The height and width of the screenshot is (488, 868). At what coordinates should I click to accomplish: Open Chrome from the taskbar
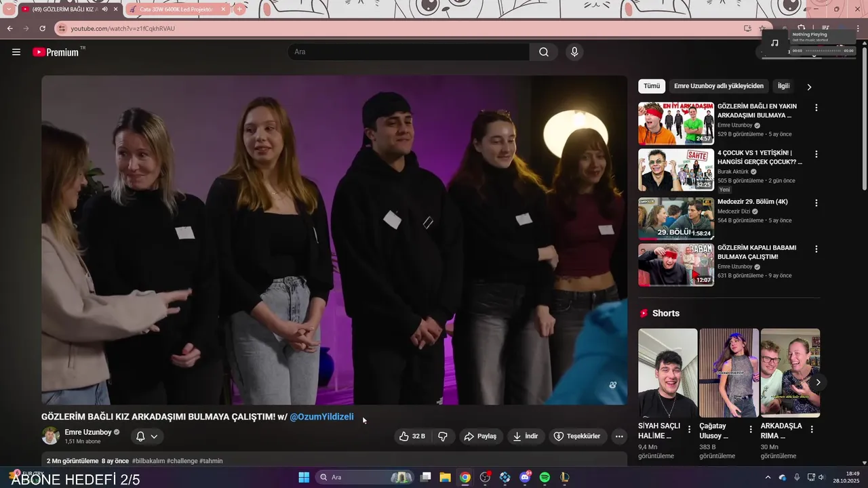coord(465,477)
